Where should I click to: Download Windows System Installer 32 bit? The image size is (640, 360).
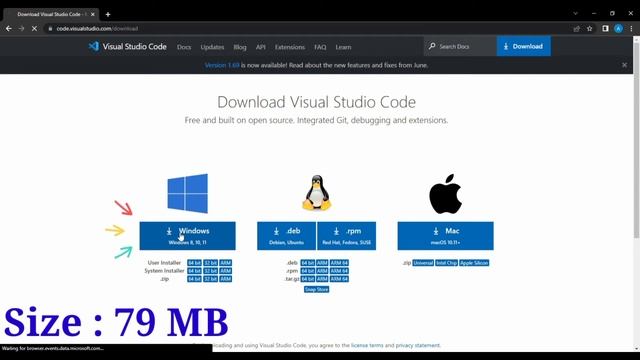tap(211, 271)
